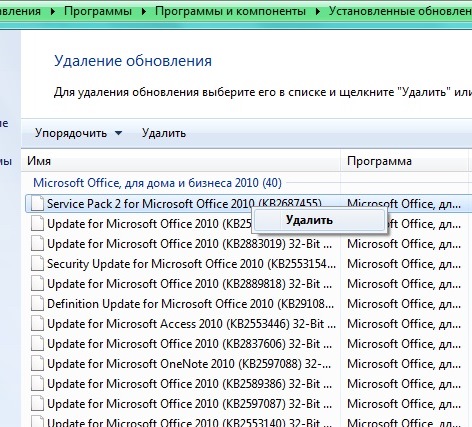Click icon of Access 2010 update KB2553446
The image size is (472, 427).
(37, 324)
